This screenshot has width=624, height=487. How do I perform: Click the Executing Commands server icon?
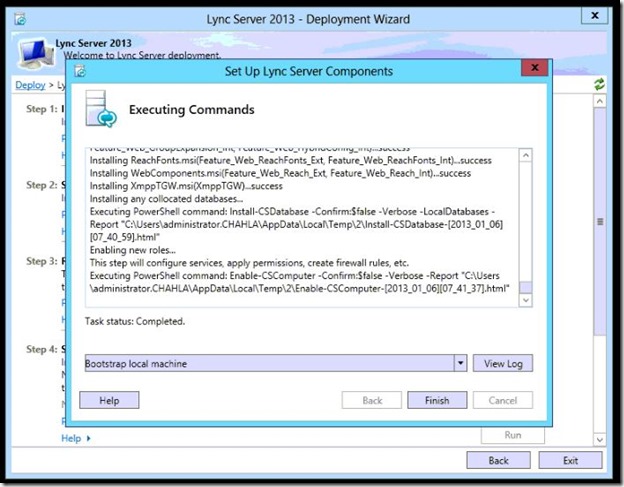(x=101, y=109)
